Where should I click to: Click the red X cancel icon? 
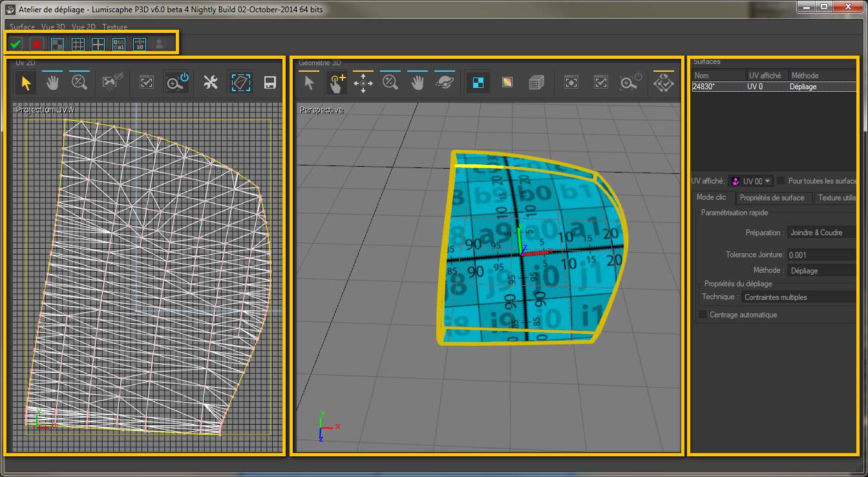pyautogui.click(x=37, y=44)
